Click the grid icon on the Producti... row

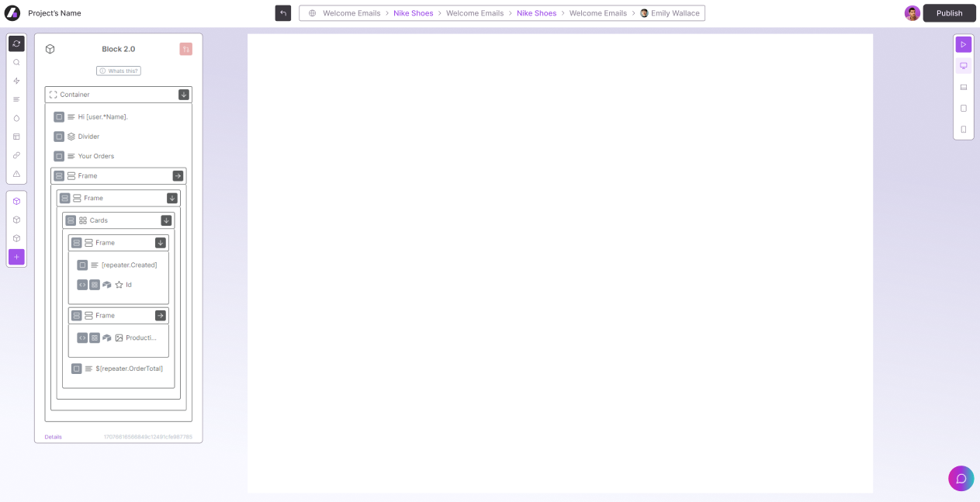point(95,338)
